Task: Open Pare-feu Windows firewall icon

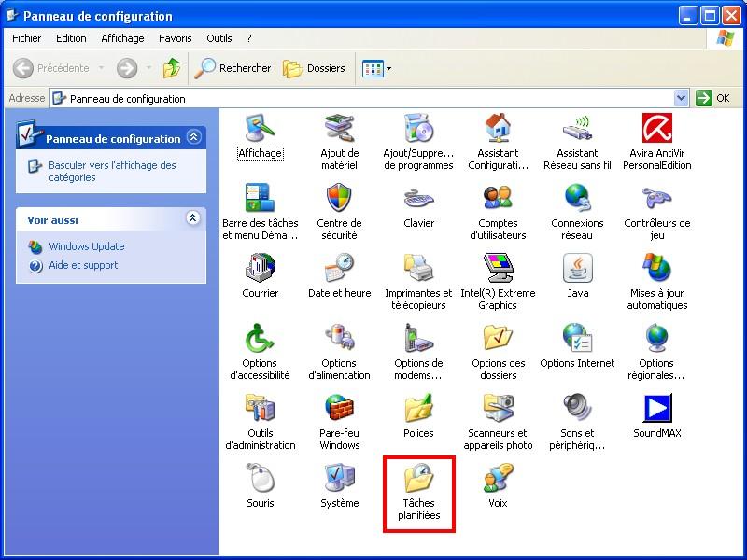Action: click(339, 408)
